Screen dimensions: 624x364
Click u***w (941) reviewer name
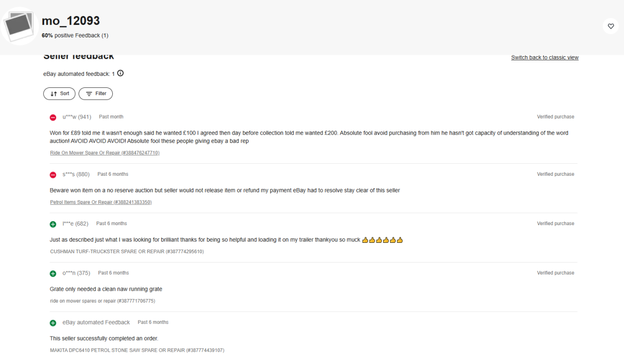pyautogui.click(x=77, y=117)
